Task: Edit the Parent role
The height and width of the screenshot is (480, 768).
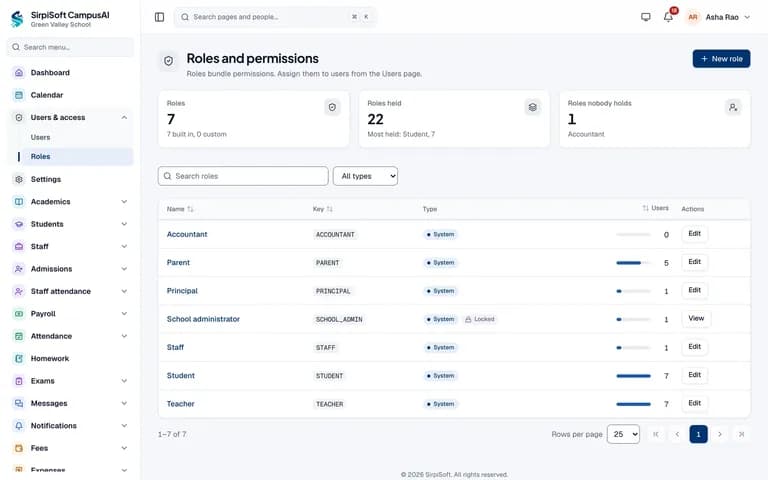Action: click(x=694, y=262)
